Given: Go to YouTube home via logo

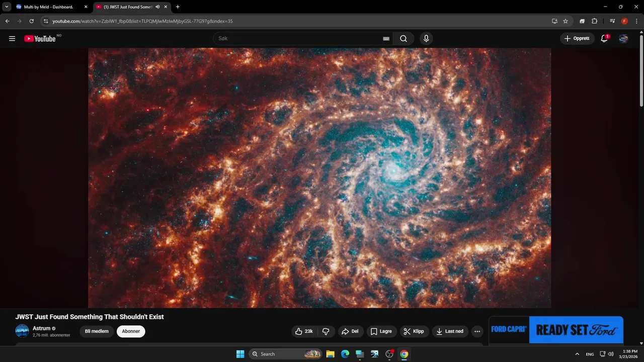Looking at the screenshot, I should click(40, 39).
